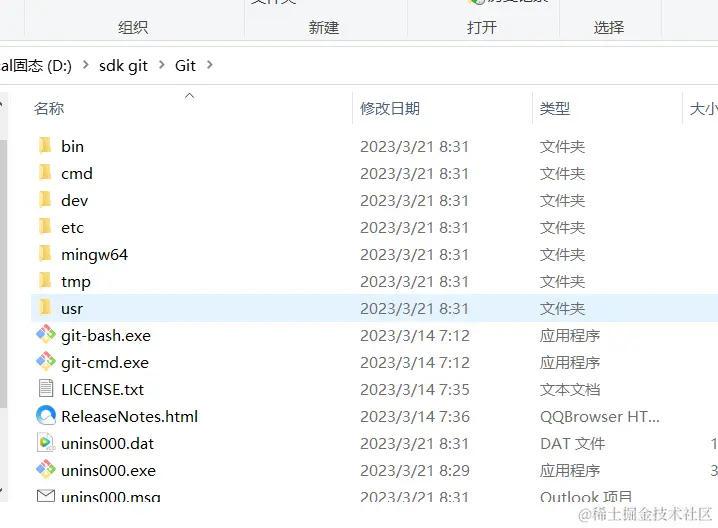Navigate to sdk git breadcrumb

tap(123, 66)
